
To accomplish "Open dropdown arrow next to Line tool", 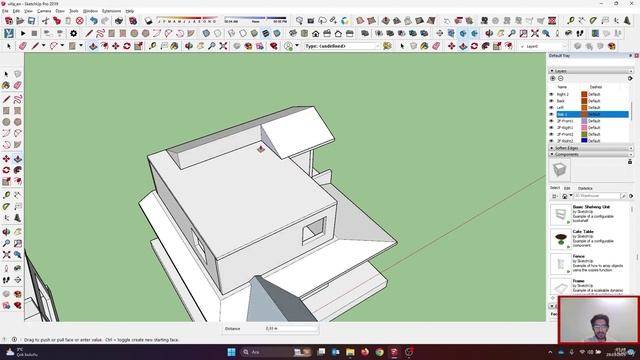I will tap(43, 46).
